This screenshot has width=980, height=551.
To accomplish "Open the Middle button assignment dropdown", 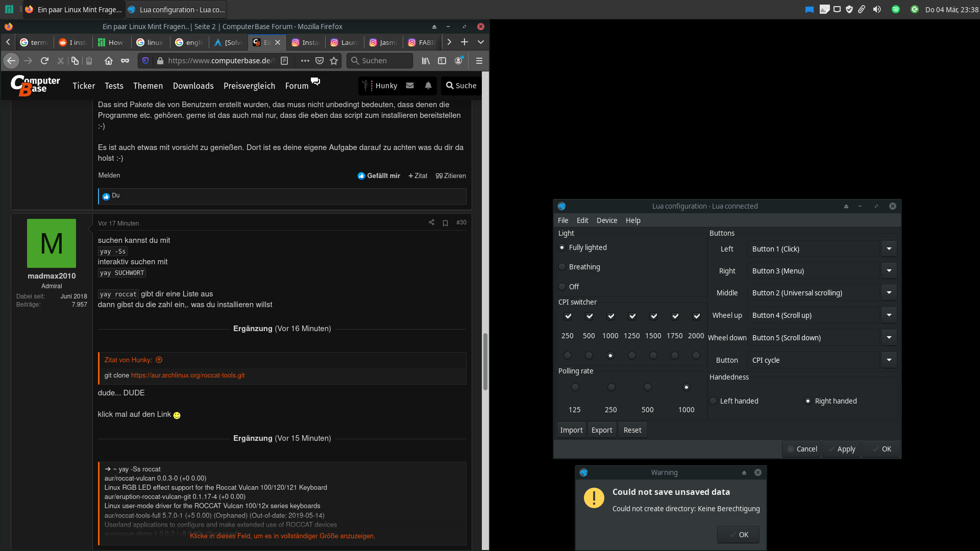I will [x=889, y=293].
